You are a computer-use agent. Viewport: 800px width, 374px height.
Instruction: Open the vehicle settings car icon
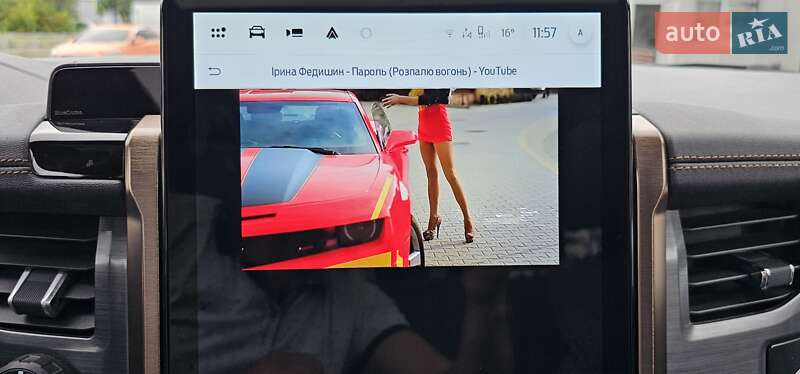257,33
